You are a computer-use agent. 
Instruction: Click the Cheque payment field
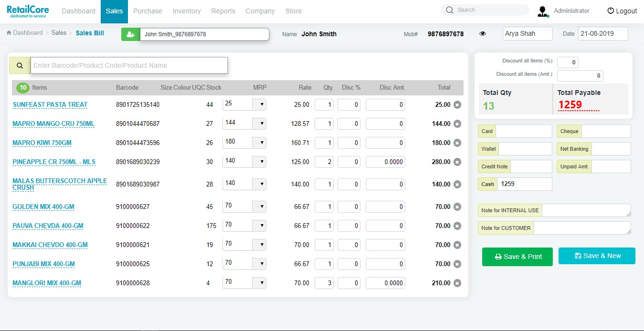tap(606, 132)
